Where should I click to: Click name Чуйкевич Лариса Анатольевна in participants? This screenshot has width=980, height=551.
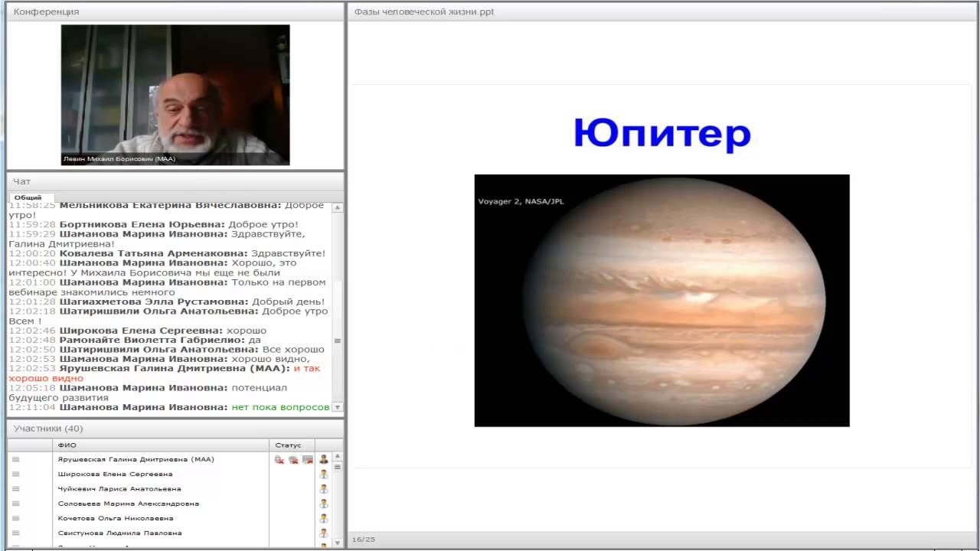point(119,488)
